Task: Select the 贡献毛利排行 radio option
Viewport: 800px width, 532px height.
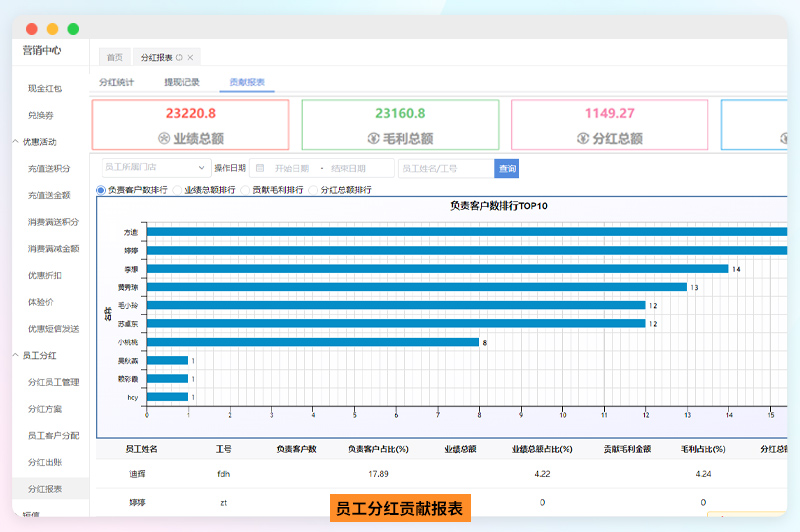Action: (x=245, y=189)
